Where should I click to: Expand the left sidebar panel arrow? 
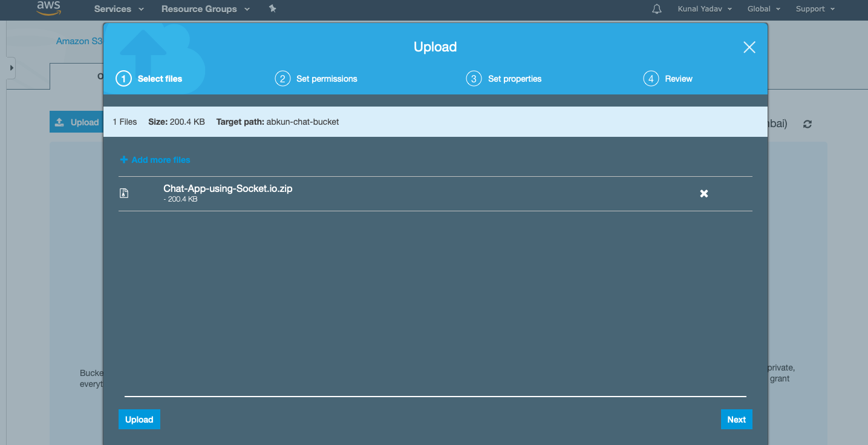pyautogui.click(x=11, y=68)
